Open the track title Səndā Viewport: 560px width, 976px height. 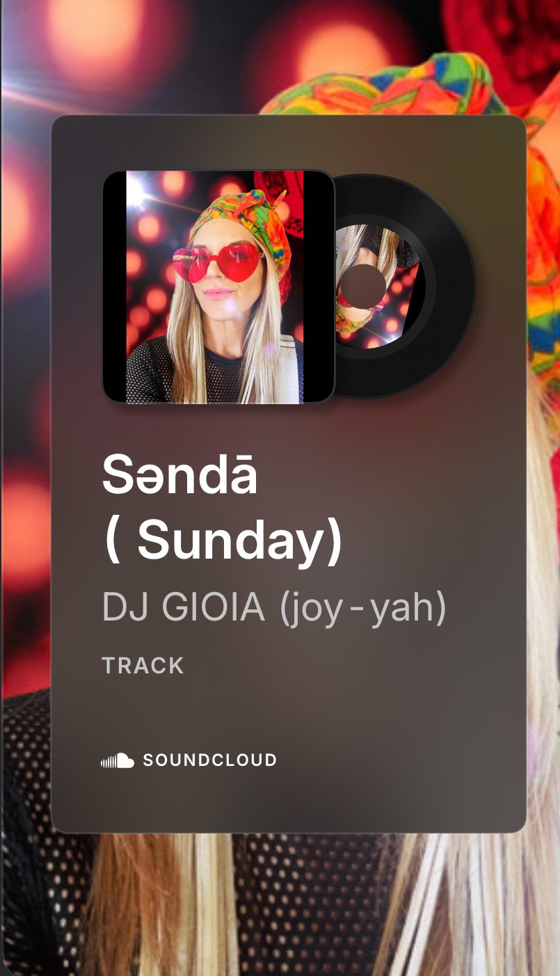(x=180, y=475)
